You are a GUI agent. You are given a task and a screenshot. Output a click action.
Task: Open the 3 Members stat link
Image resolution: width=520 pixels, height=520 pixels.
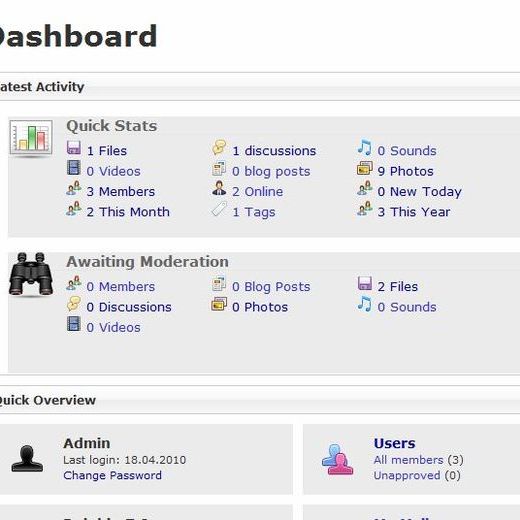121,192
